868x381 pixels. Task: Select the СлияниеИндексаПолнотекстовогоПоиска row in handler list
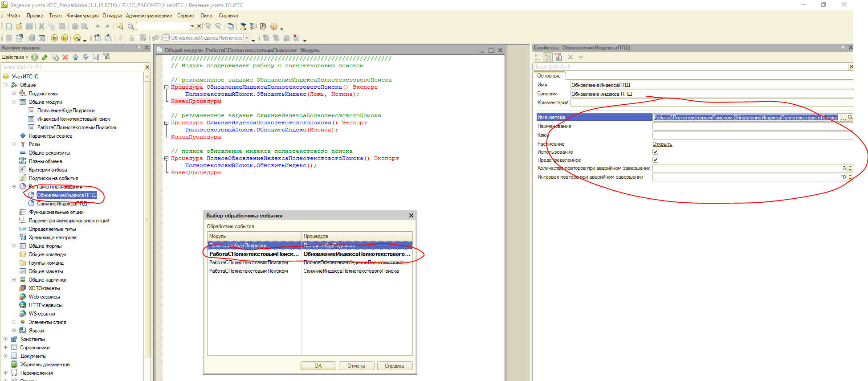[x=351, y=271]
